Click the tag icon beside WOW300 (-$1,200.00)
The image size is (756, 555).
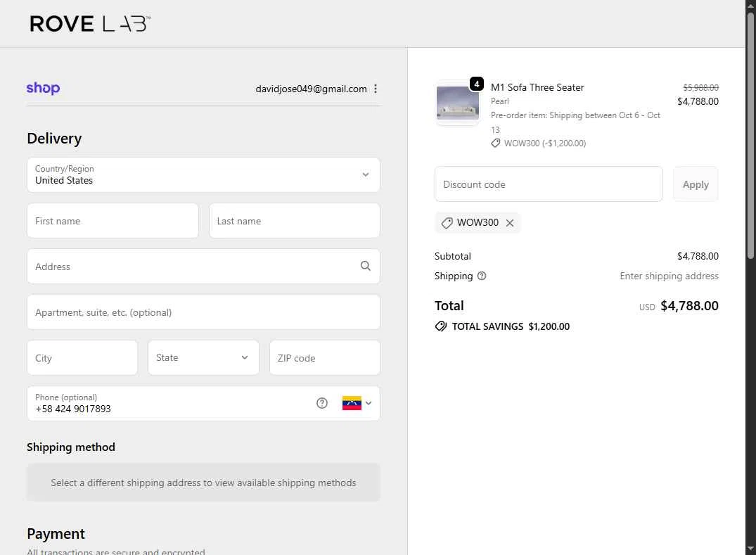click(x=495, y=143)
